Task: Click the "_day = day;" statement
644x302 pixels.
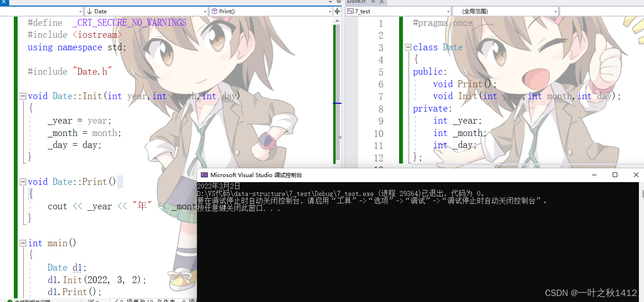Action: 75,145
